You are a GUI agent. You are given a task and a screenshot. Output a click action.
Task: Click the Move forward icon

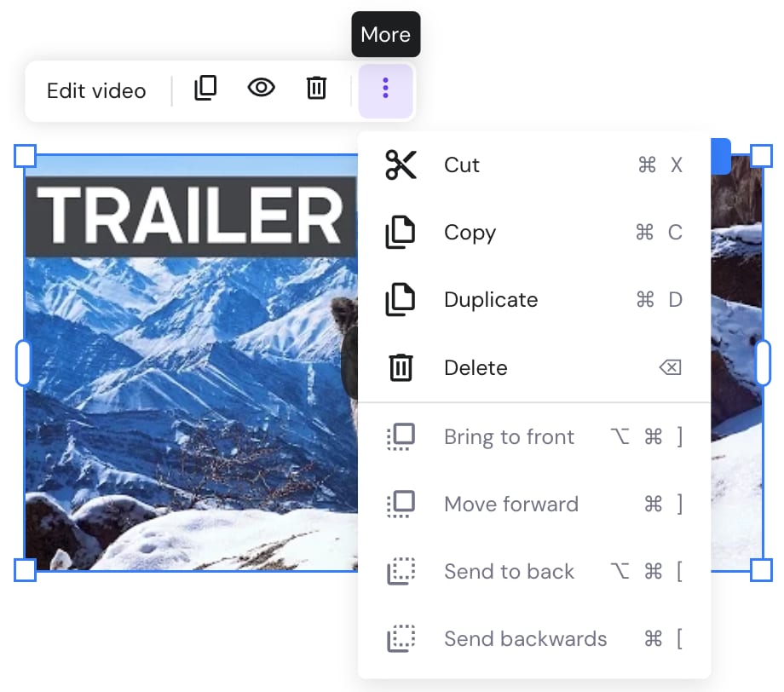click(401, 504)
